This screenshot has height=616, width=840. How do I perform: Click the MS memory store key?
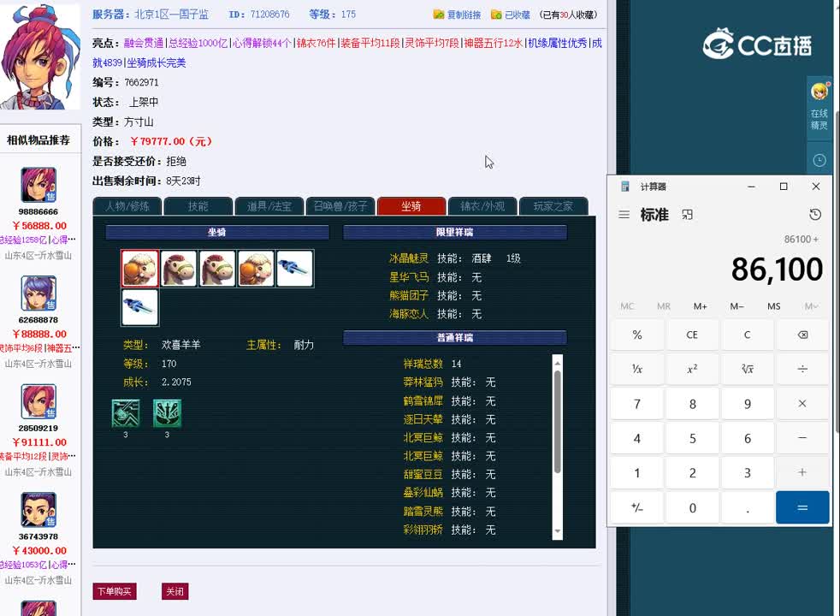(x=773, y=306)
